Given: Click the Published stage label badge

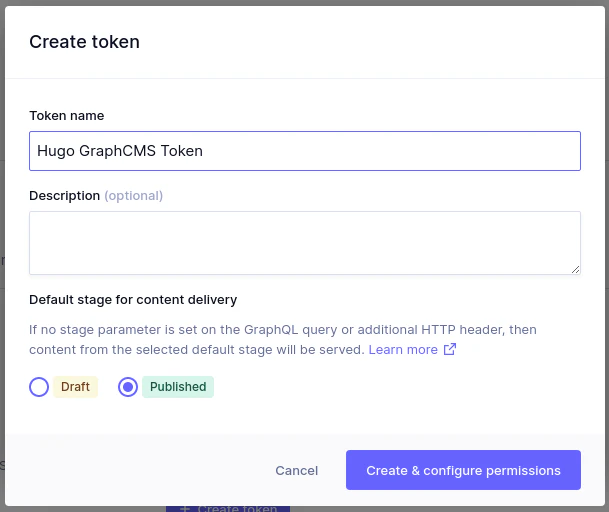Looking at the screenshot, I should pyautogui.click(x=178, y=387).
